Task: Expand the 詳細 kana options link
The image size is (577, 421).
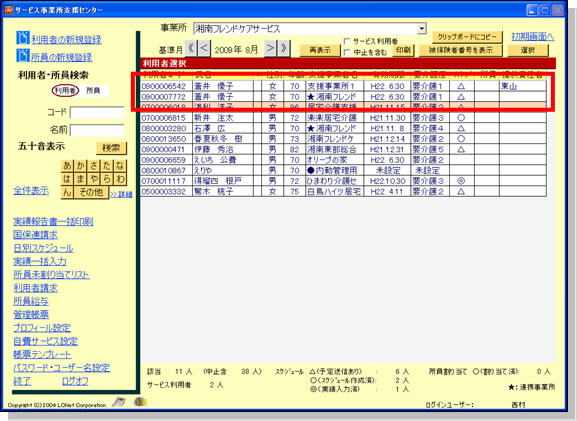Action: [x=121, y=194]
